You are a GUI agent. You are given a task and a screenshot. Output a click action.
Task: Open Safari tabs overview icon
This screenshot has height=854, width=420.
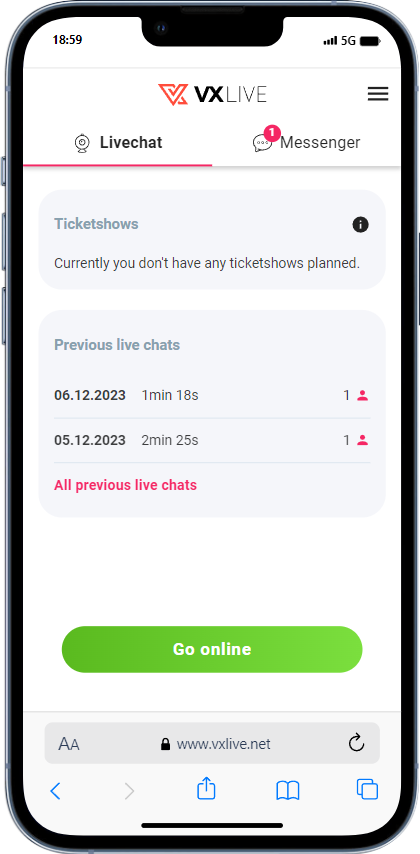pos(367,789)
